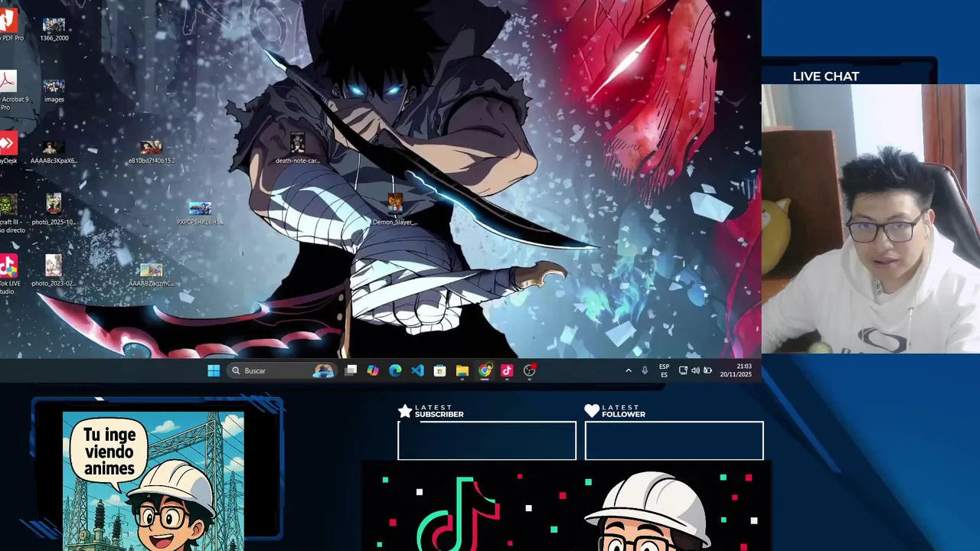The image size is (980, 551).
Task: Open network settings from tray icon
Action: tap(683, 370)
